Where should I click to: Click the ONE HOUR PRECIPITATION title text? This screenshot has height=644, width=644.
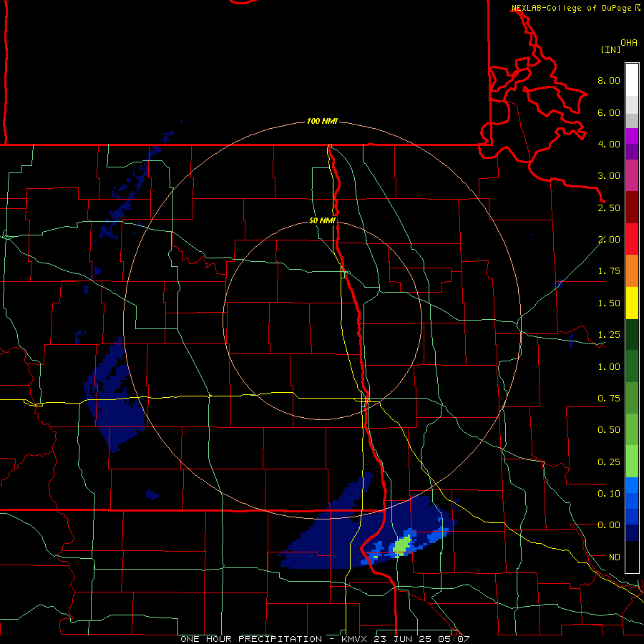tap(251, 639)
